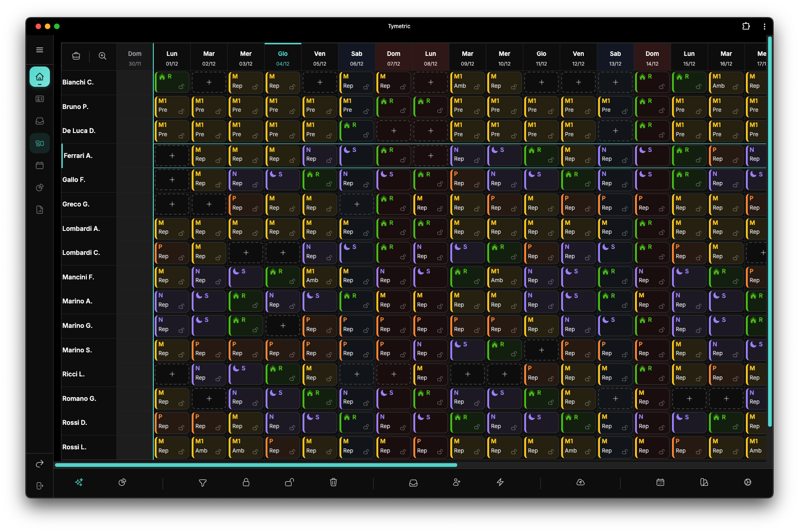The height and width of the screenshot is (532, 799).
Task: Open the filter tool in bottom toolbar
Action: click(x=203, y=482)
